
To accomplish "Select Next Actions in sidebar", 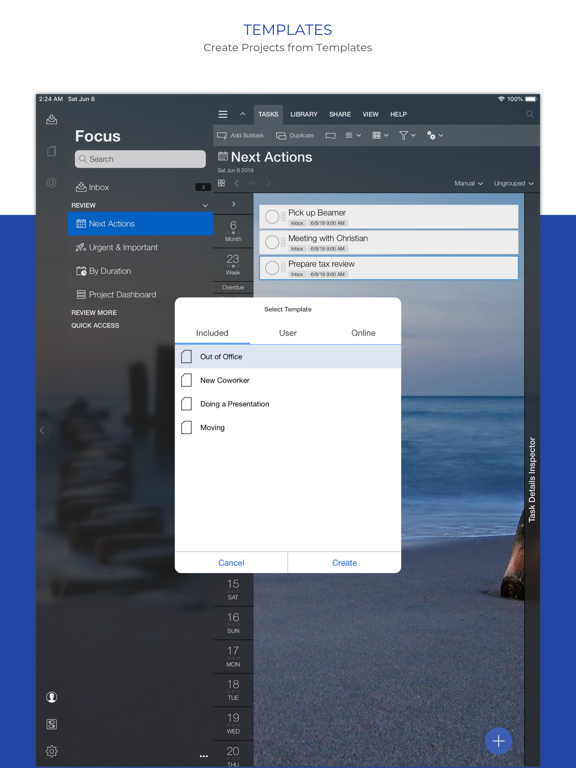I will [x=140, y=224].
